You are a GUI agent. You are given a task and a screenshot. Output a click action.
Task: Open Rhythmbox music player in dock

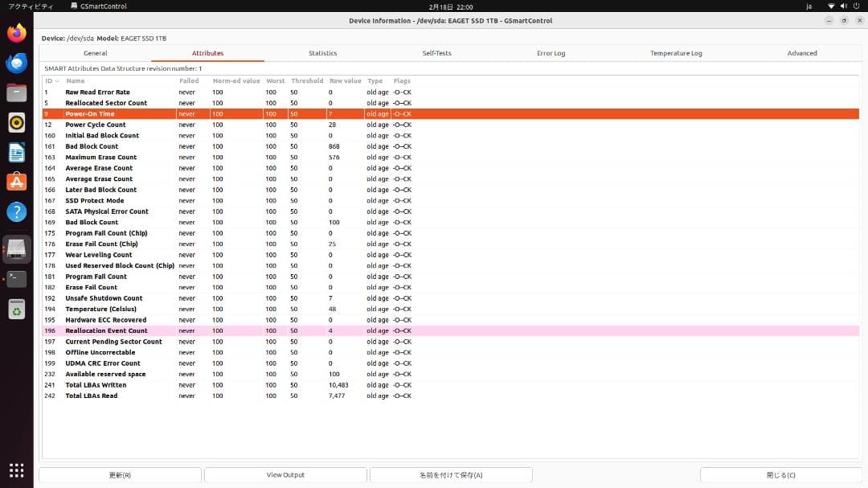pyautogui.click(x=17, y=122)
